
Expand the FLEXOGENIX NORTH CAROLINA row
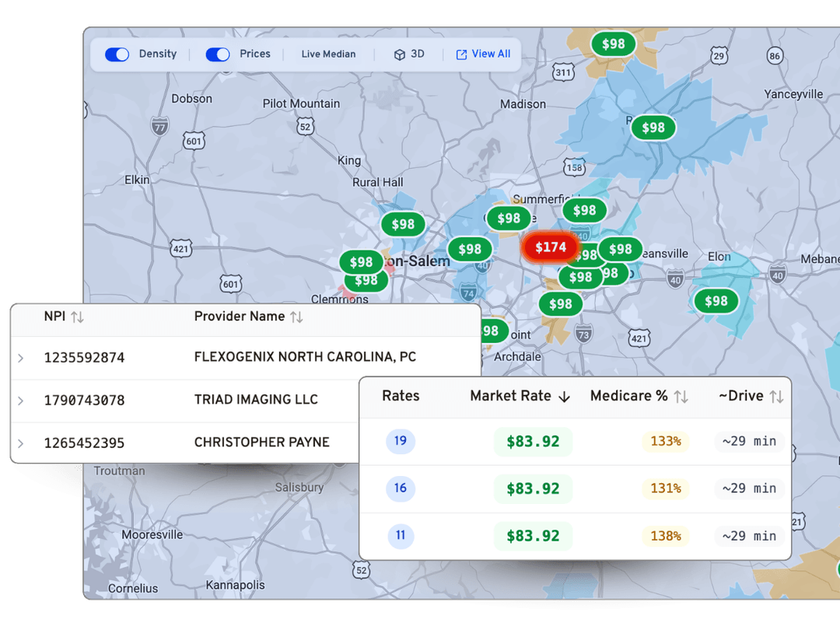[x=21, y=358]
